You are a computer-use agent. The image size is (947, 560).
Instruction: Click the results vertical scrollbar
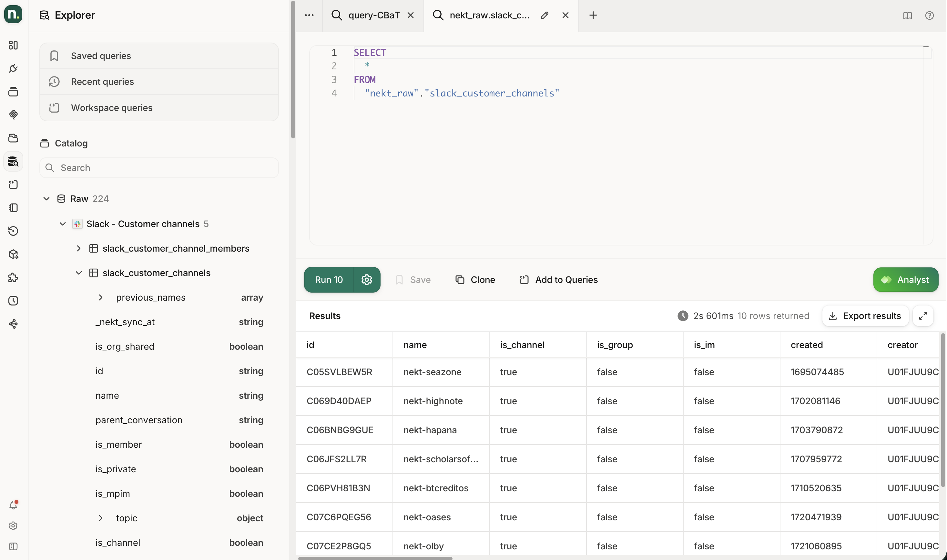pos(943,410)
